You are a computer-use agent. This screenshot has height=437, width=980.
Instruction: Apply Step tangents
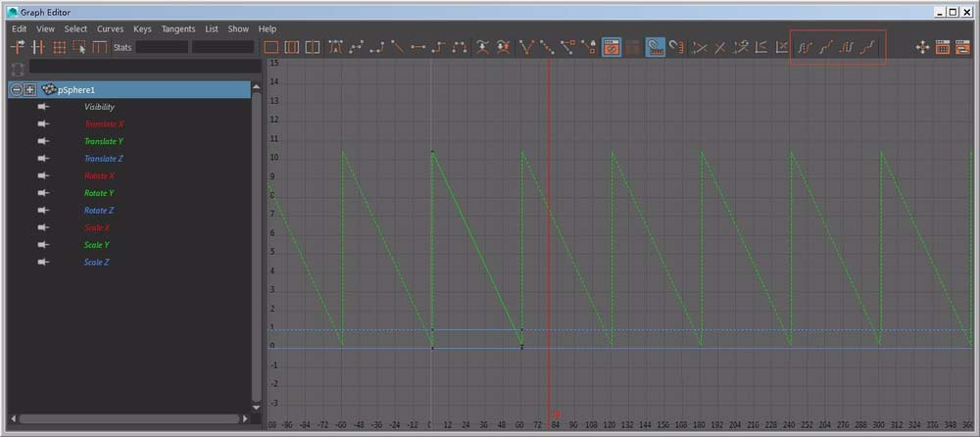438,47
